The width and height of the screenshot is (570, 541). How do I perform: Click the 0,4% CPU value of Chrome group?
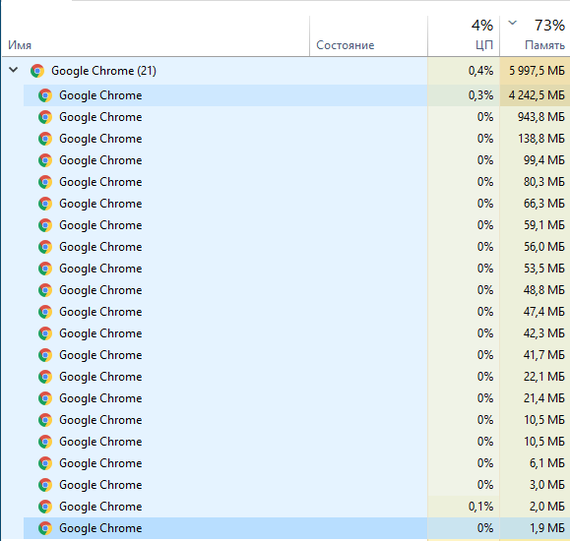[x=463, y=71]
